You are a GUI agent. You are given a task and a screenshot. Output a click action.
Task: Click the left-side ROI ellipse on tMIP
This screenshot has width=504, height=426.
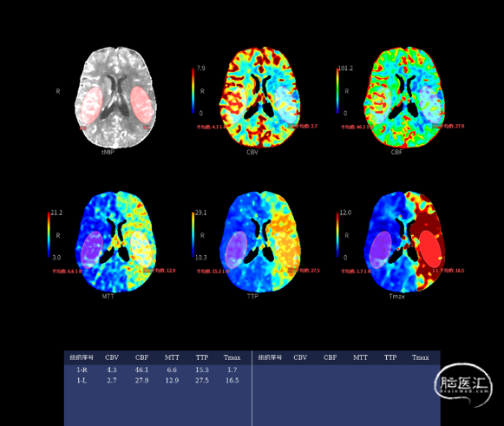tap(92, 106)
